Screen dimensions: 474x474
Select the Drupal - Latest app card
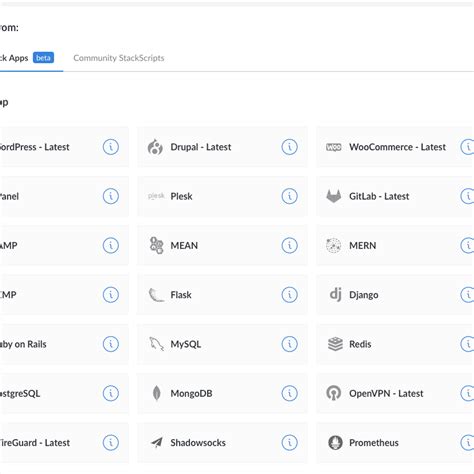pyautogui.click(x=222, y=147)
